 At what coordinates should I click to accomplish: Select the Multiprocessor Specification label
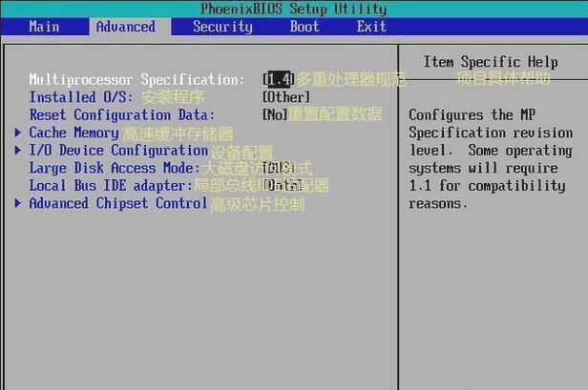136,79
